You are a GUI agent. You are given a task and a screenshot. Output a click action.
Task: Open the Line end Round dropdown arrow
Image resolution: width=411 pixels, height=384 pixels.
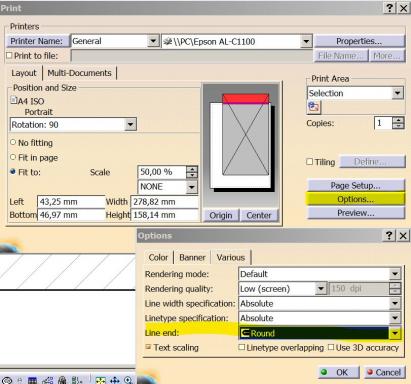click(x=395, y=333)
